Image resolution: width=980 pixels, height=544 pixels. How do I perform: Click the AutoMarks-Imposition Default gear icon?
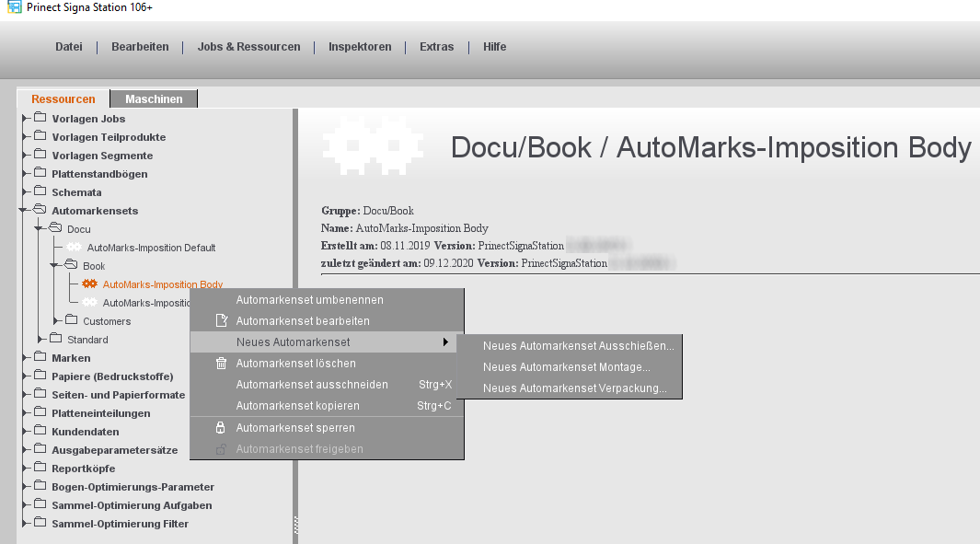point(75,247)
